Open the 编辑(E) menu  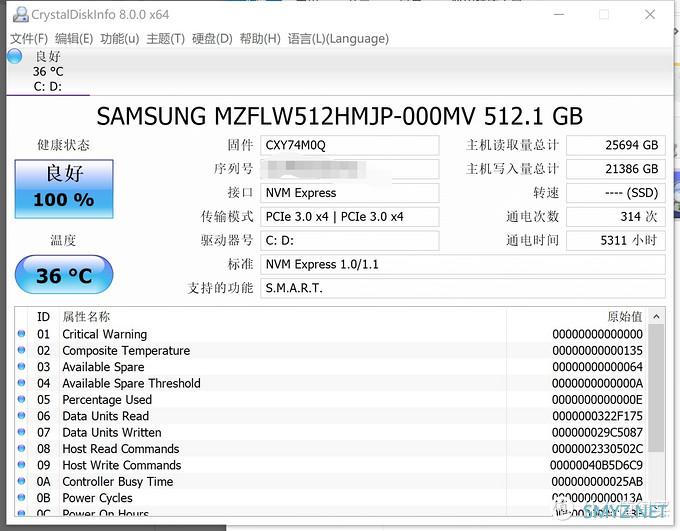74,39
